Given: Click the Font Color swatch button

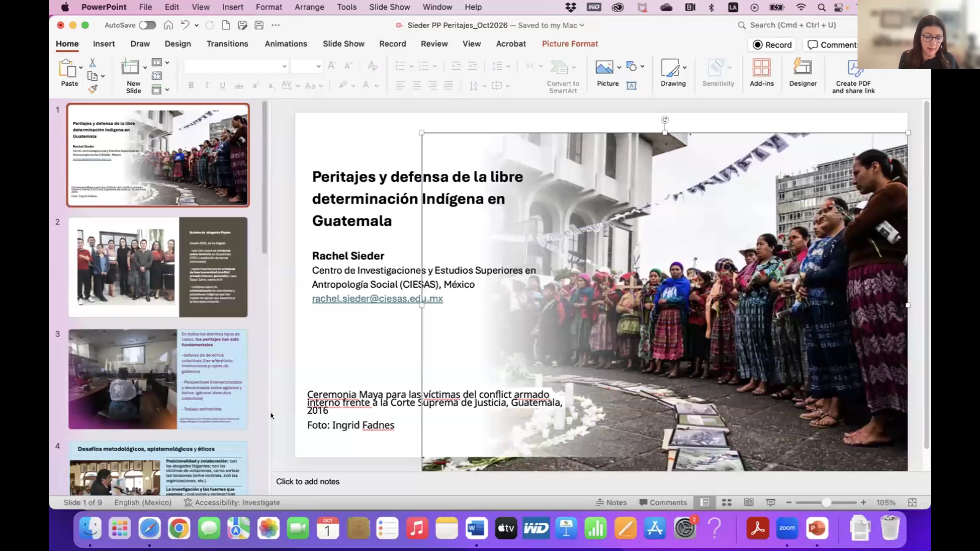Looking at the screenshot, I should [x=366, y=85].
